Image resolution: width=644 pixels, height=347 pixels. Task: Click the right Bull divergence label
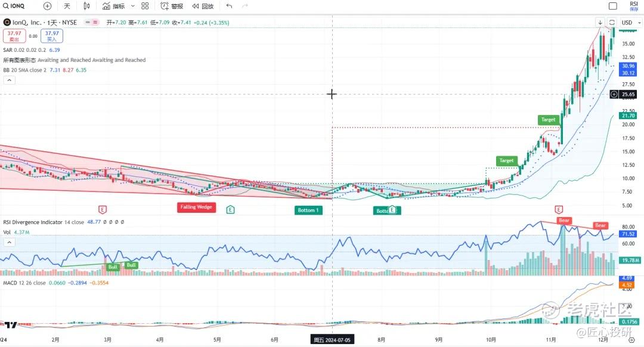[131, 265]
